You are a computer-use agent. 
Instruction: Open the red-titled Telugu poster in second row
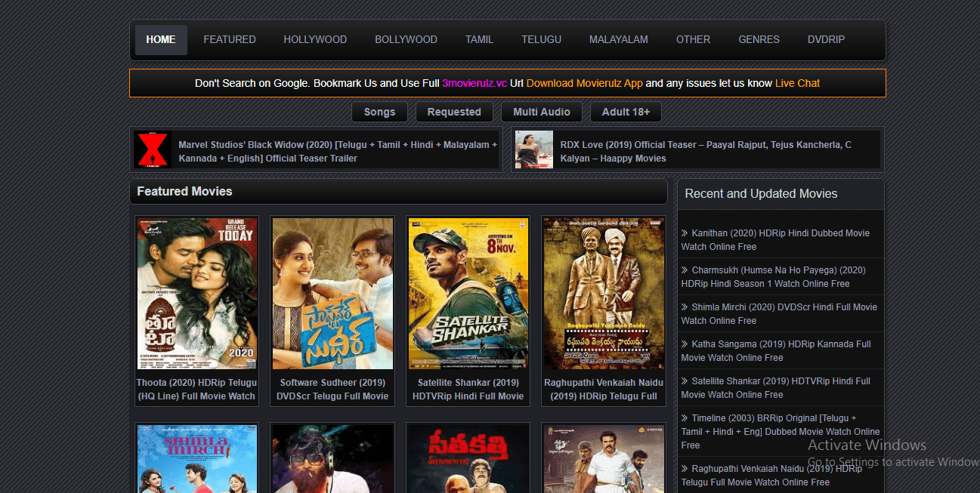point(468,459)
